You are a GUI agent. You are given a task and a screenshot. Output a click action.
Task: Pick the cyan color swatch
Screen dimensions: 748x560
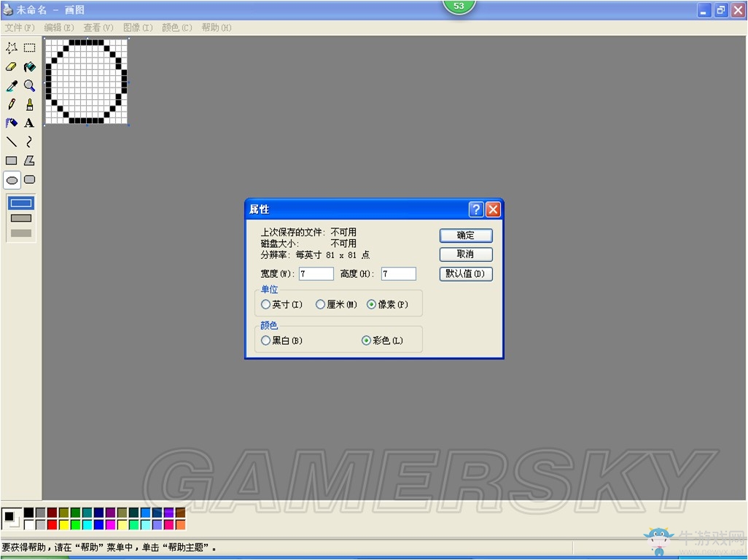pos(87,525)
